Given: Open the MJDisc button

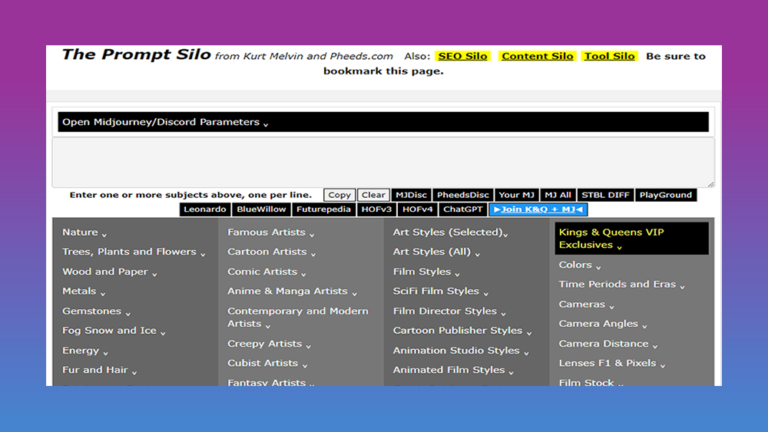Looking at the screenshot, I should 411,195.
